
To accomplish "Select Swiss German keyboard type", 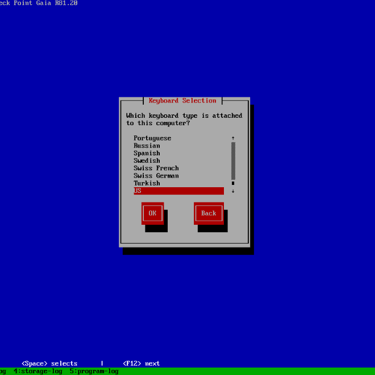I will tap(156, 176).
